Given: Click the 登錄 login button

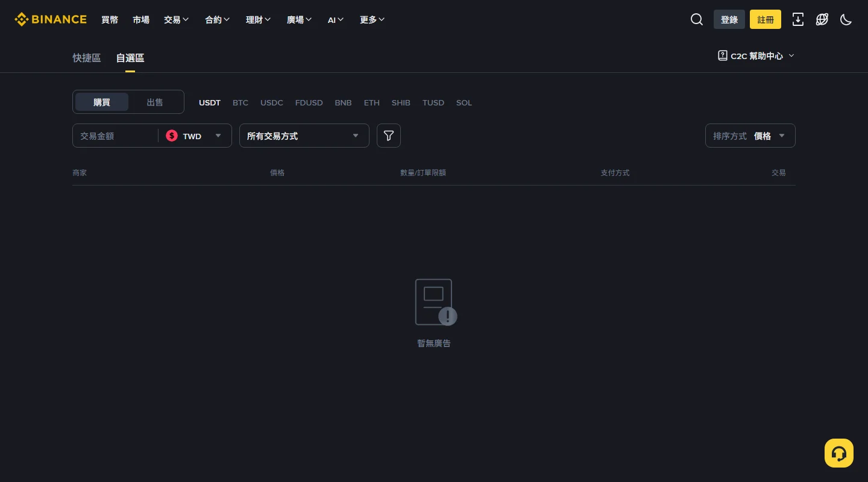Looking at the screenshot, I should point(729,19).
